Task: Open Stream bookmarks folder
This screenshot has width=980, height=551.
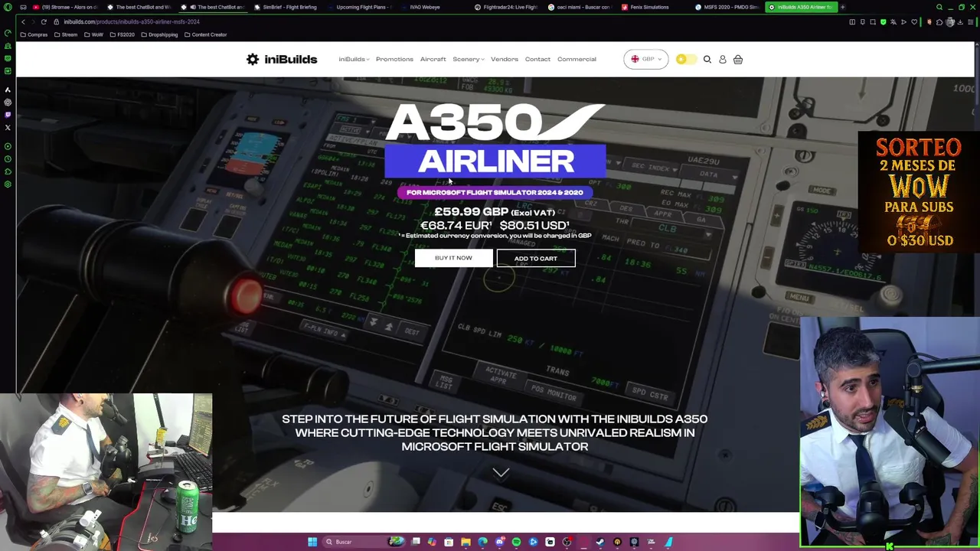Action: pos(66,34)
